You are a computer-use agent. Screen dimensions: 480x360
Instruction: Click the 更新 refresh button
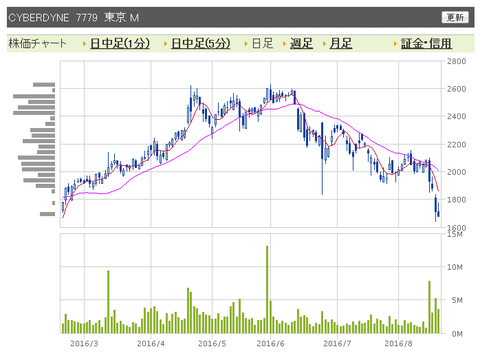point(455,17)
